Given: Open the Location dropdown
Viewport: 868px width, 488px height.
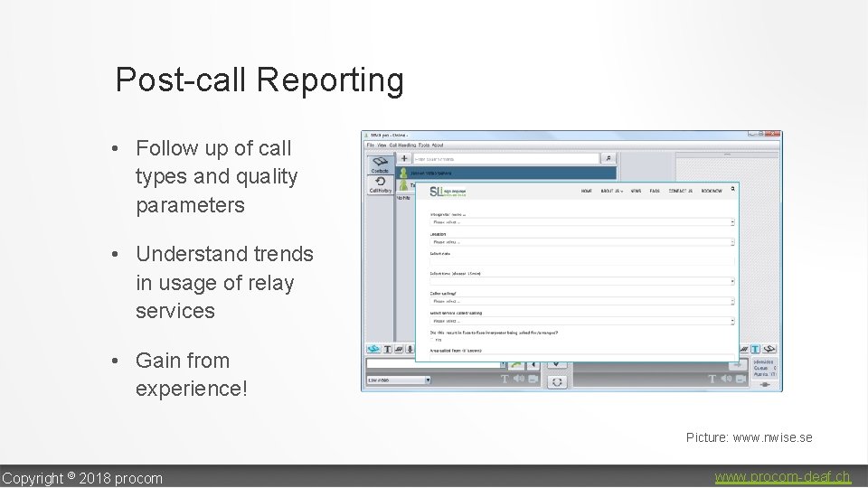Looking at the screenshot, I should tap(582, 242).
